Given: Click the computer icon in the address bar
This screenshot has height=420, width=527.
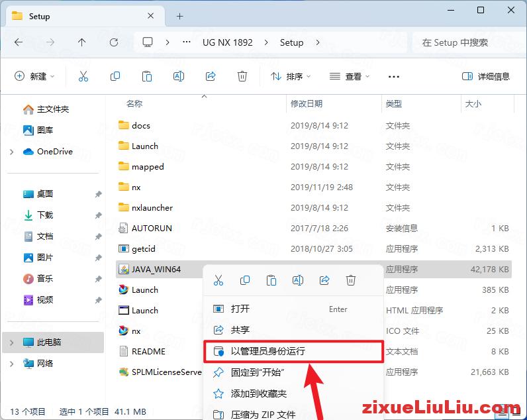Looking at the screenshot, I should click(x=148, y=42).
